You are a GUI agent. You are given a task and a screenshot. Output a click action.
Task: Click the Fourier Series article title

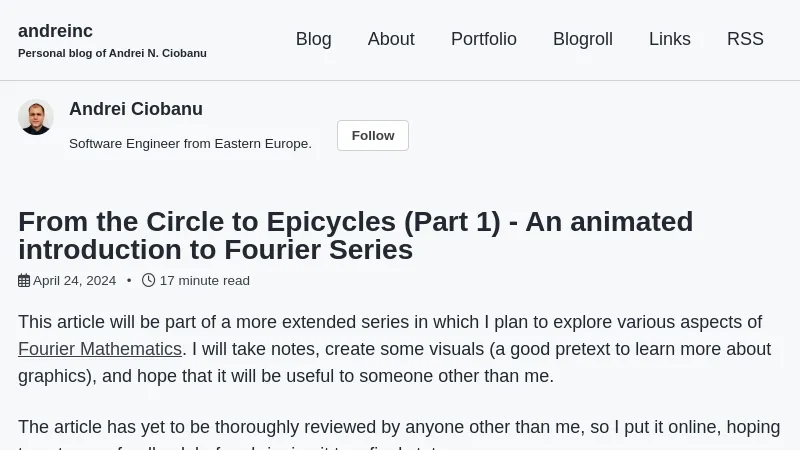point(355,235)
